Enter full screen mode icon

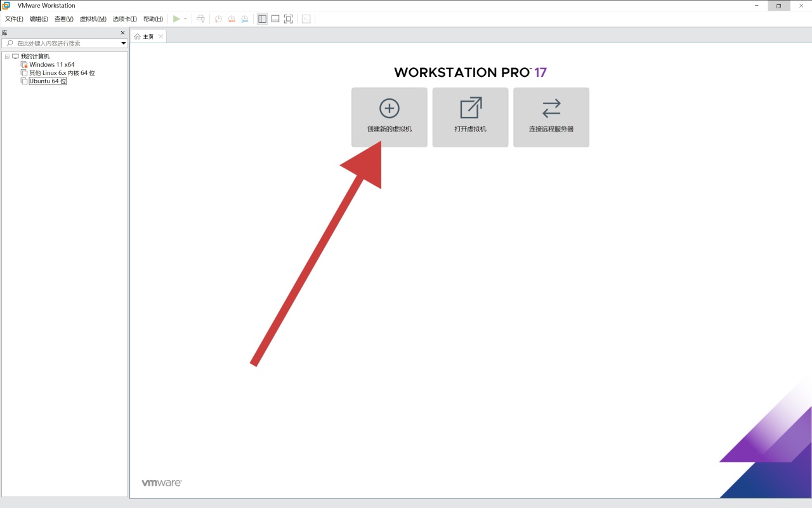click(x=288, y=19)
